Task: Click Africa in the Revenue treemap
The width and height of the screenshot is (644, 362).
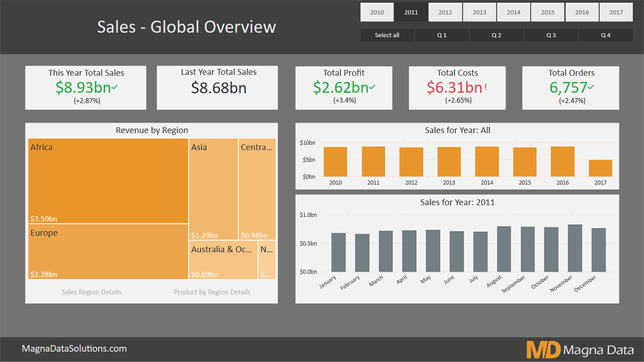Action: [107, 179]
